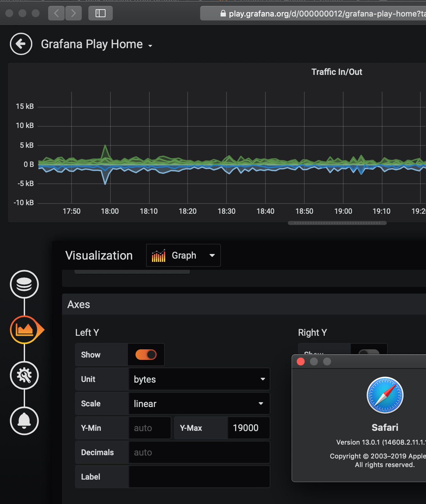Click the padlock icon in the address bar
426x504 pixels.
223,13
